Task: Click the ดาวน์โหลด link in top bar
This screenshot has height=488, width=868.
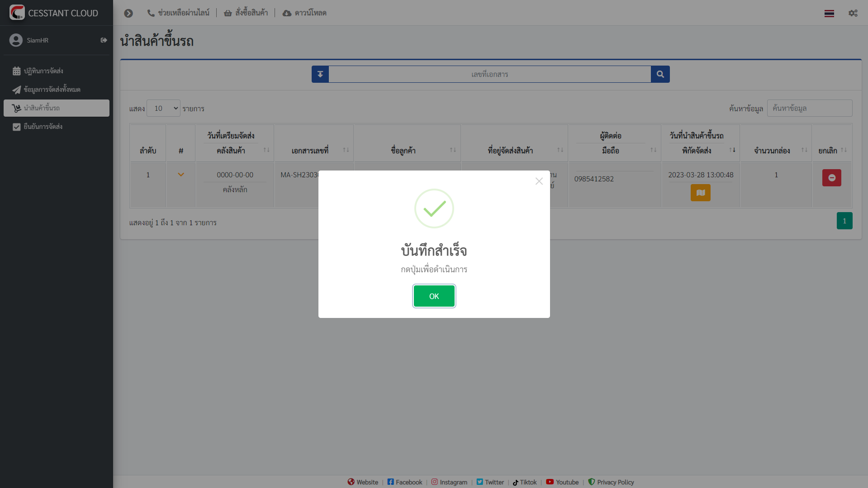Action: [x=305, y=13]
